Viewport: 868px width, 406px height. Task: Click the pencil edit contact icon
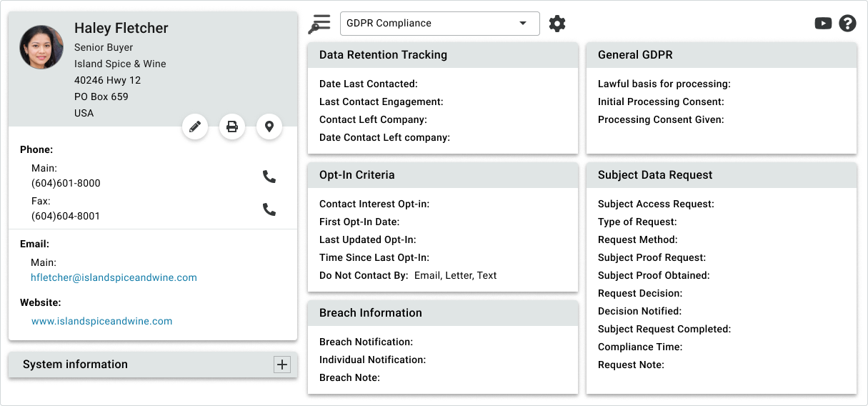click(x=195, y=127)
